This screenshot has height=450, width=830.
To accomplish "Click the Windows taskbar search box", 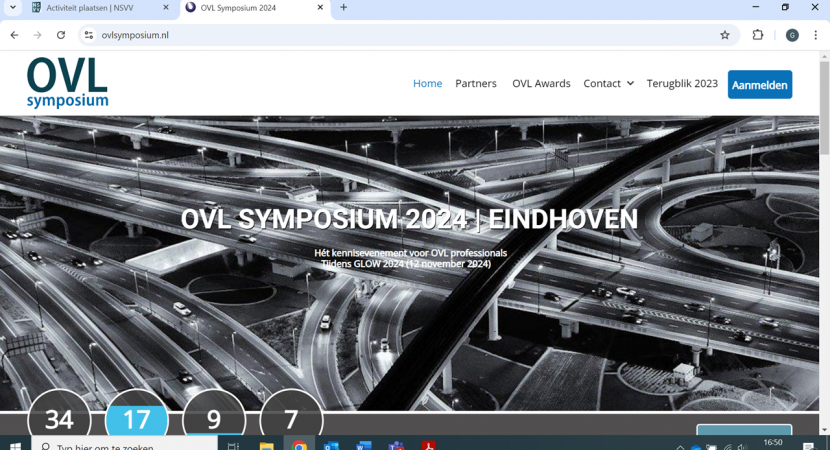I will point(124,444).
